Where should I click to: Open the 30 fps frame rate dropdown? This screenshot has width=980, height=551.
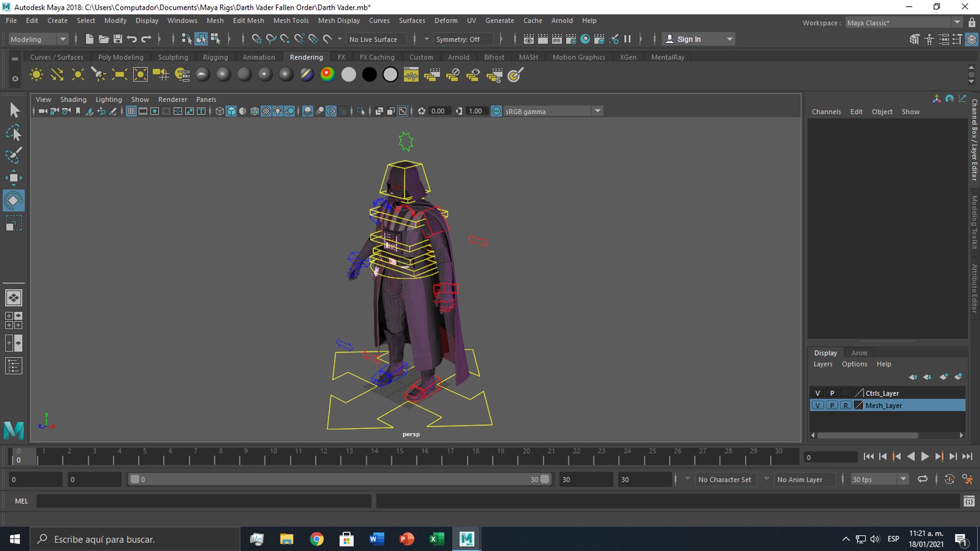click(x=903, y=480)
